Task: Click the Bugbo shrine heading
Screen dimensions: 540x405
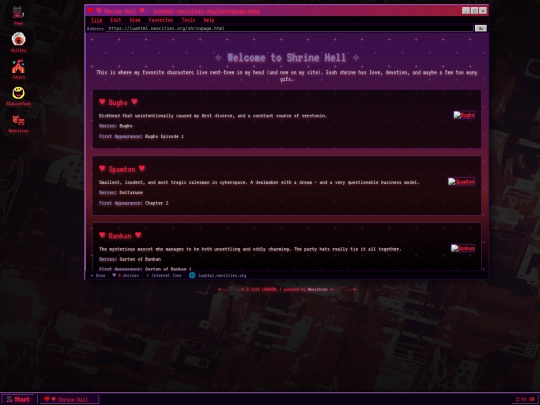Action: pyautogui.click(x=118, y=102)
